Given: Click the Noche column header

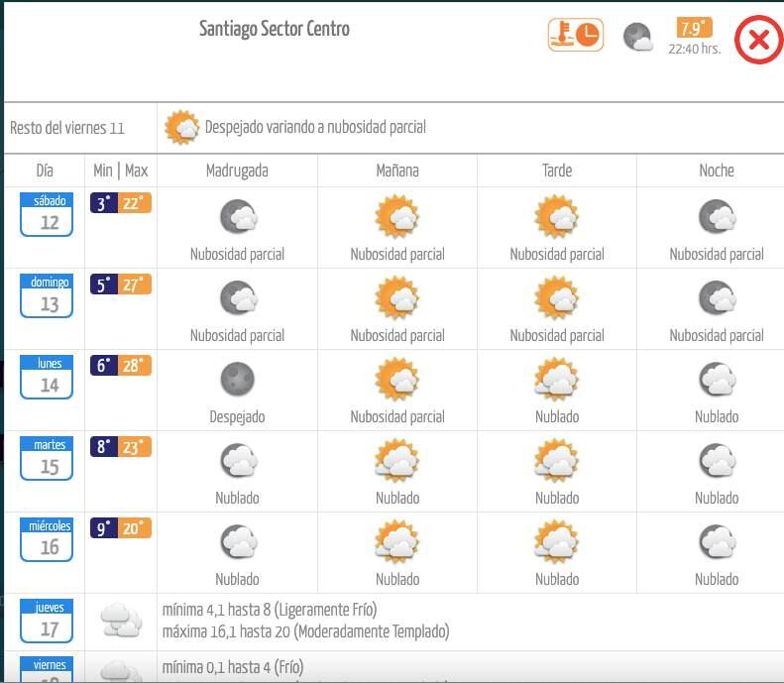Looking at the screenshot, I should 716,171.
